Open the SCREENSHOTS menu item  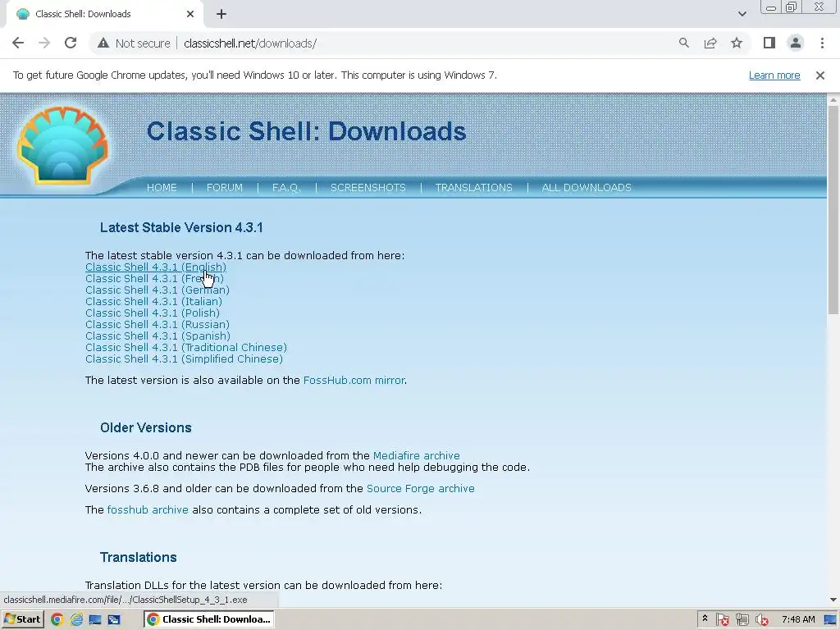(368, 188)
